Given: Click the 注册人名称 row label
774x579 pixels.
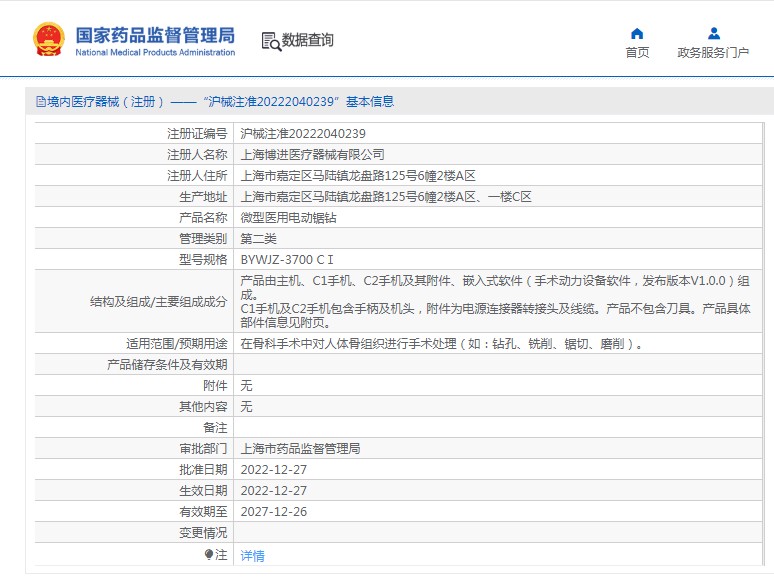Looking at the screenshot, I should pyautogui.click(x=197, y=154).
